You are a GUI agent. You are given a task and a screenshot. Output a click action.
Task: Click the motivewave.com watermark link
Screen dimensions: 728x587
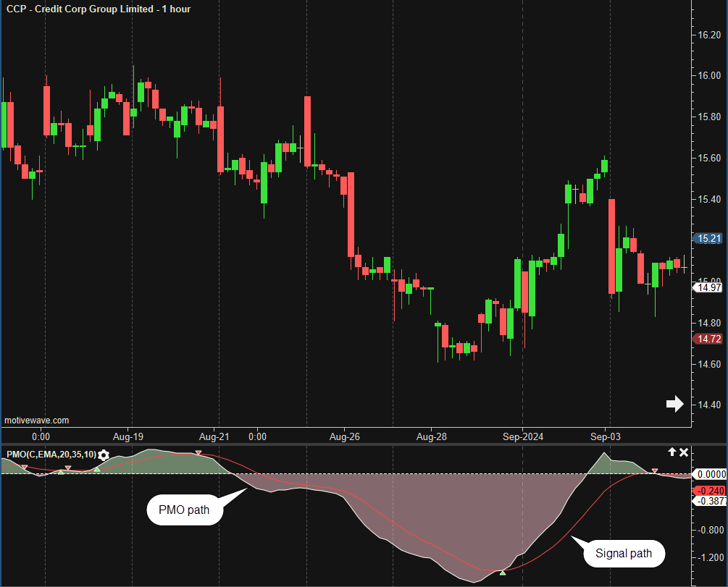(37, 421)
